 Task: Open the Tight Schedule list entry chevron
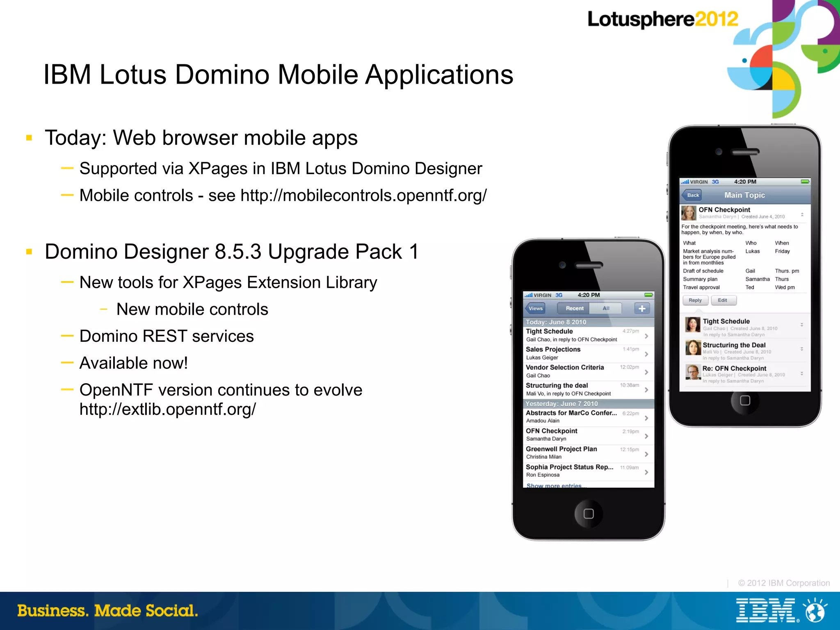pyautogui.click(x=646, y=336)
